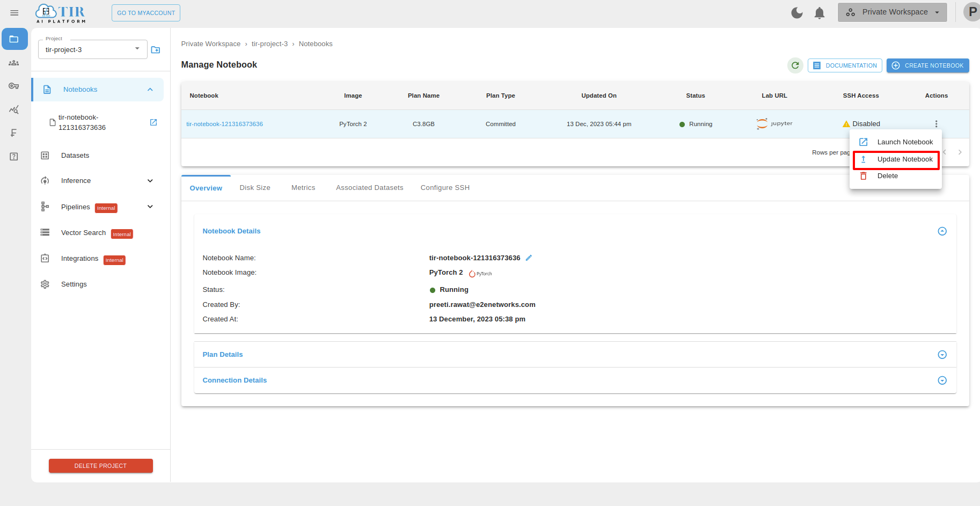Click the TIR AI Platform logo
This screenshot has width=980, height=506.
(x=61, y=13)
